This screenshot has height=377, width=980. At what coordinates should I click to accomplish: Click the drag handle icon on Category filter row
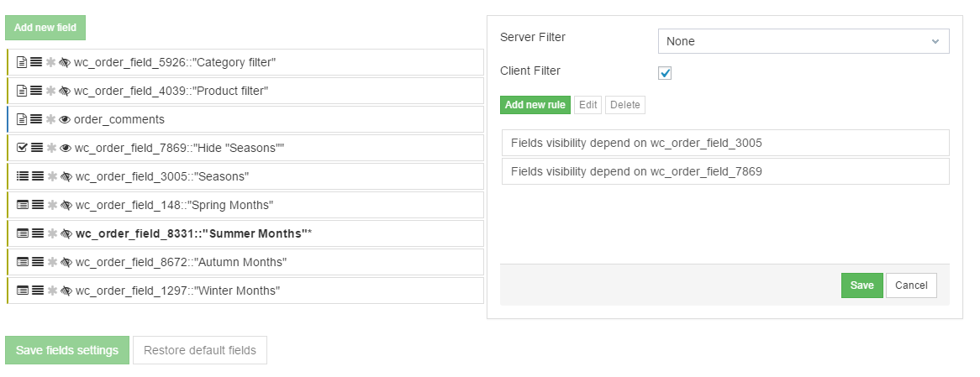tap(37, 62)
